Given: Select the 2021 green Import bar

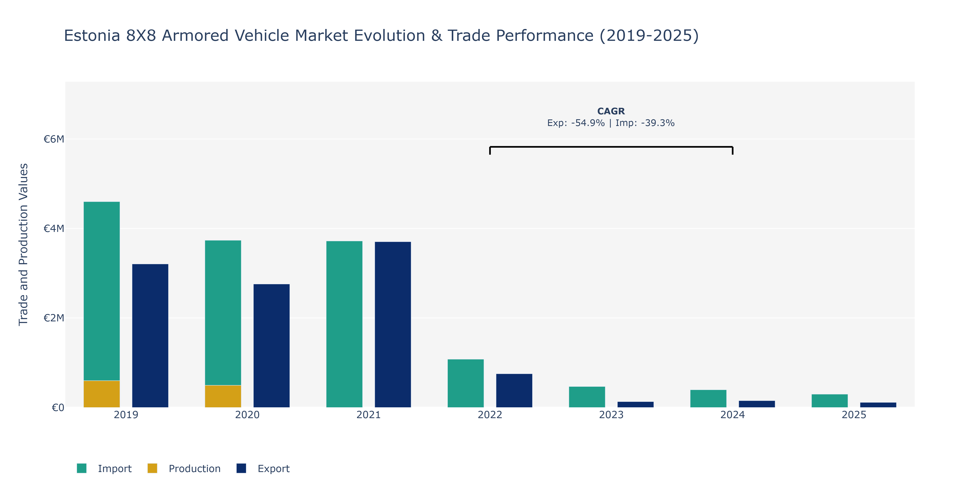Looking at the screenshot, I should click(344, 324).
